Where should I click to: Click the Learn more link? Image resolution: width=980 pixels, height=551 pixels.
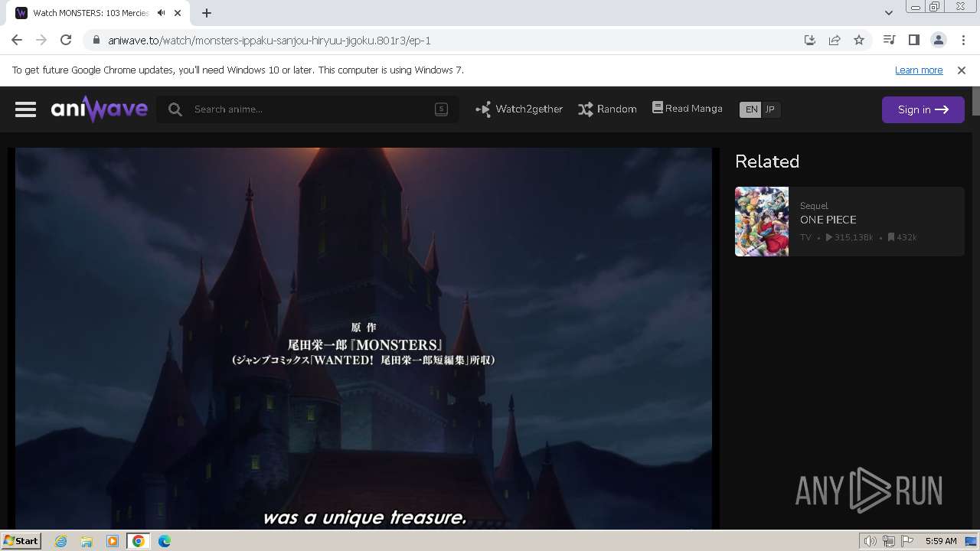click(x=919, y=70)
